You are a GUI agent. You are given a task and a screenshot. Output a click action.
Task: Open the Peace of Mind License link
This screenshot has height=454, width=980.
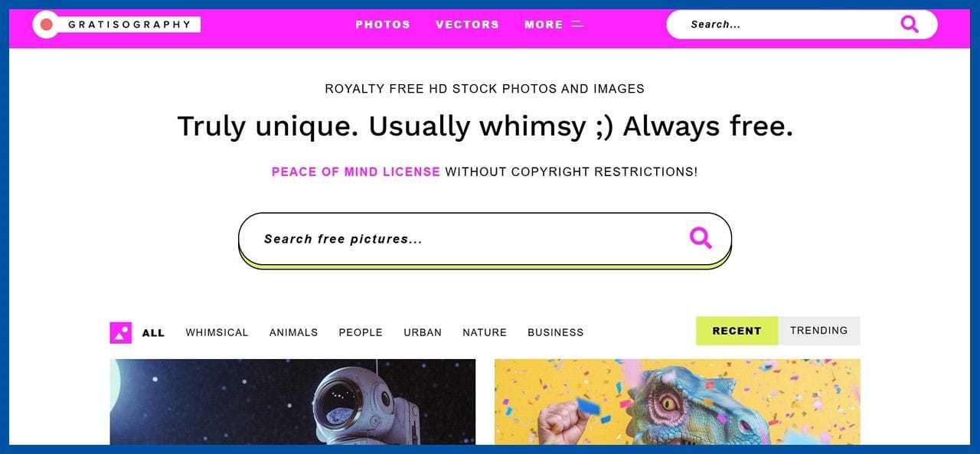(x=356, y=172)
